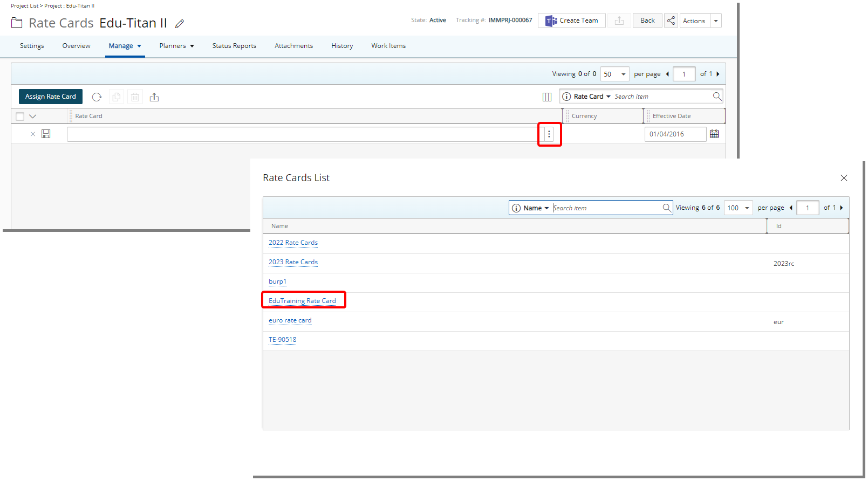Select the burp1 rate card link
868x481 pixels.
pyautogui.click(x=277, y=281)
